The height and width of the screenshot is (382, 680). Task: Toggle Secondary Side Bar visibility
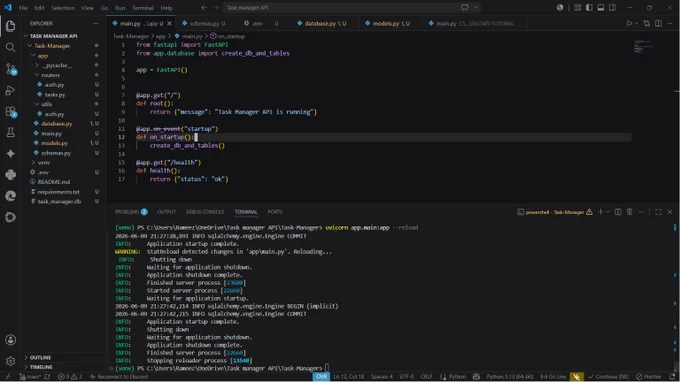(612, 7)
